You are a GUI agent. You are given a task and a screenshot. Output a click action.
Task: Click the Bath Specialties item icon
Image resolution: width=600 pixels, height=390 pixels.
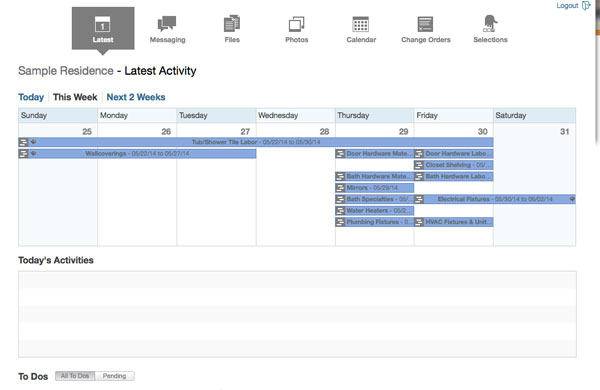pyautogui.click(x=340, y=199)
